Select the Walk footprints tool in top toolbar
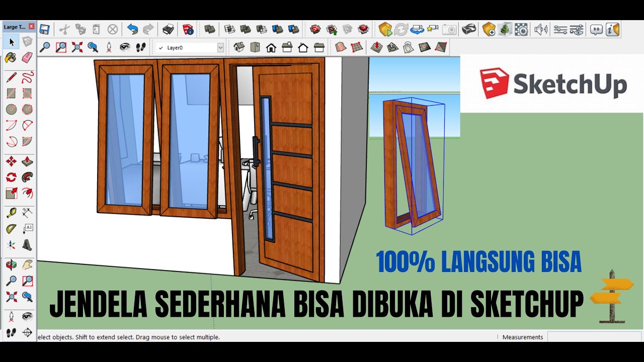The height and width of the screenshot is (362, 644). point(141,47)
